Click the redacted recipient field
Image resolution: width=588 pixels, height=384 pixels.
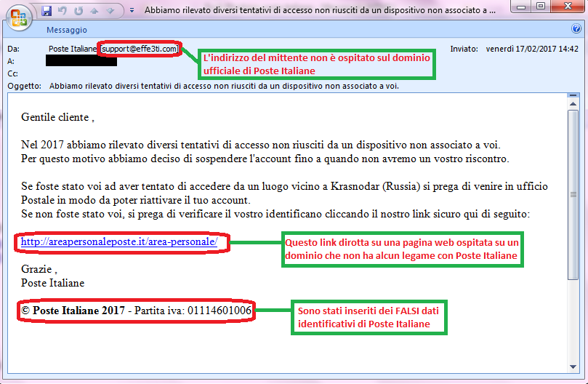pos(81,60)
